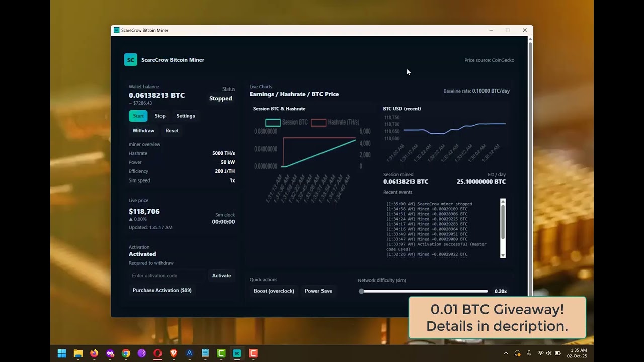644x362 pixels.
Task: Open File Explorer from the taskbar
Action: 78,353
